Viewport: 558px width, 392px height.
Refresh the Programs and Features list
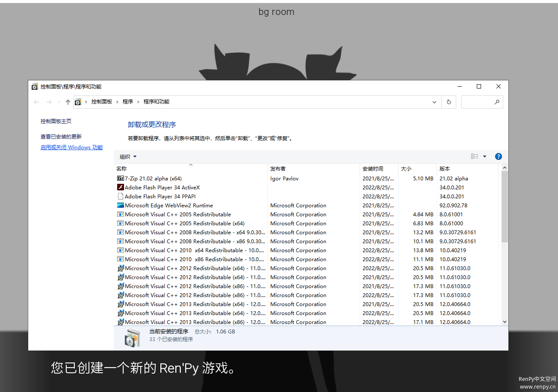449,102
